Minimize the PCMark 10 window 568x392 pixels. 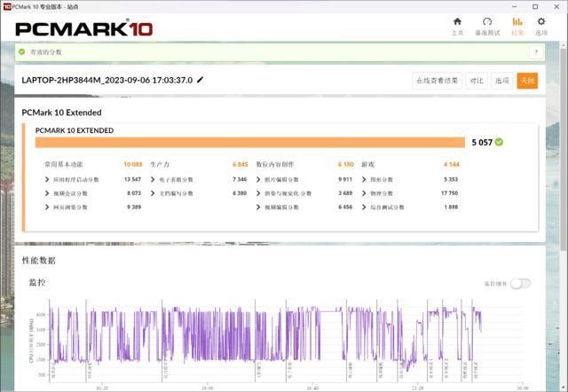click(514, 6)
